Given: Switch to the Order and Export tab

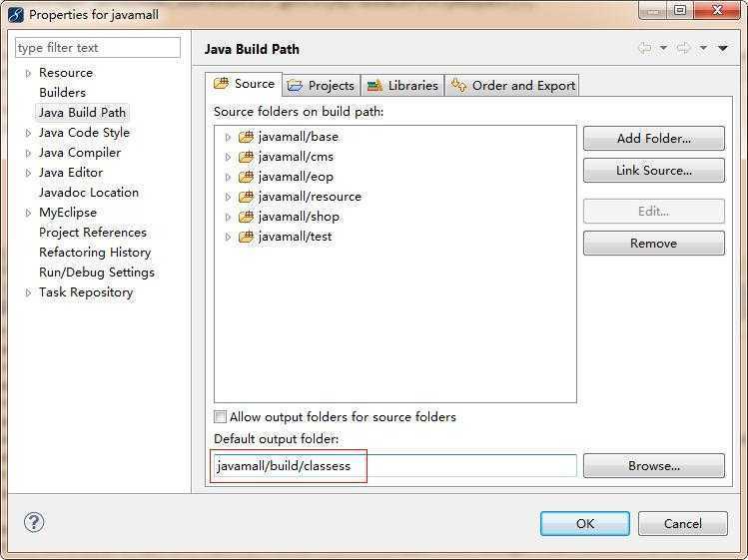Looking at the screenshot, I should [512, 86].
